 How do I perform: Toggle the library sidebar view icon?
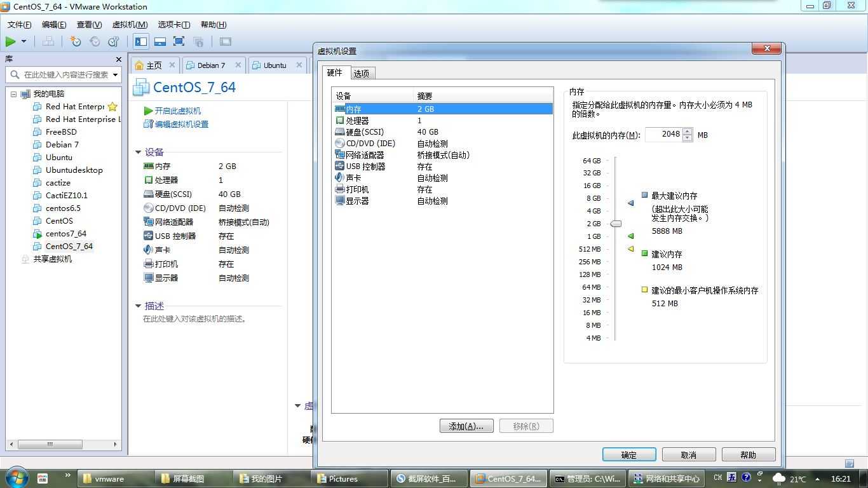(141, 41)
